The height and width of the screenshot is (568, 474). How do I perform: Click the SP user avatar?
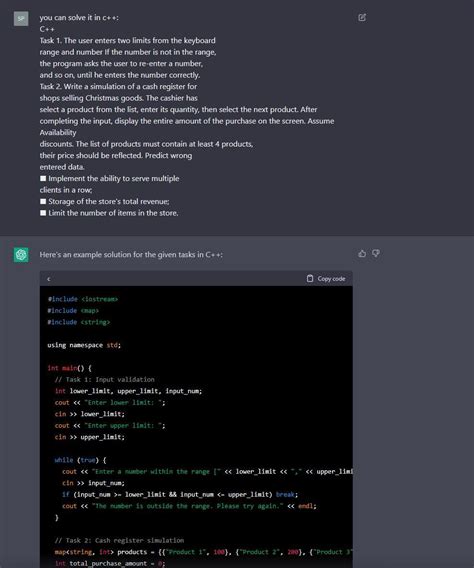tap(21, 19)
